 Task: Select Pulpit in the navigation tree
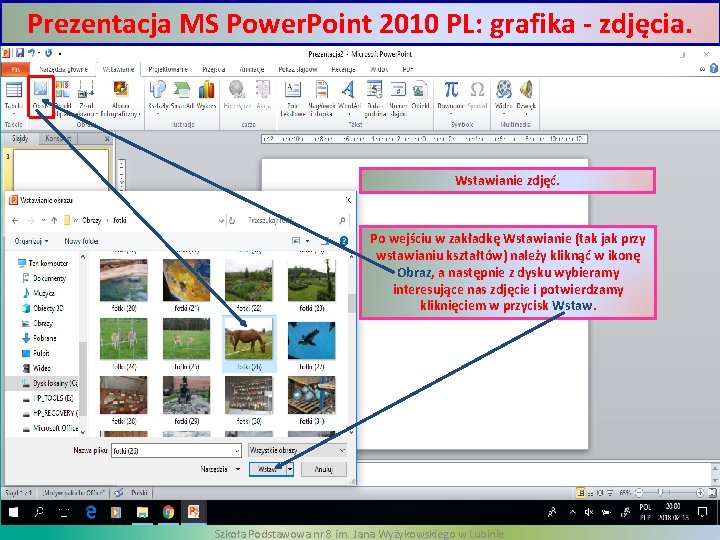pyautogui.click(x=36, y=353)
